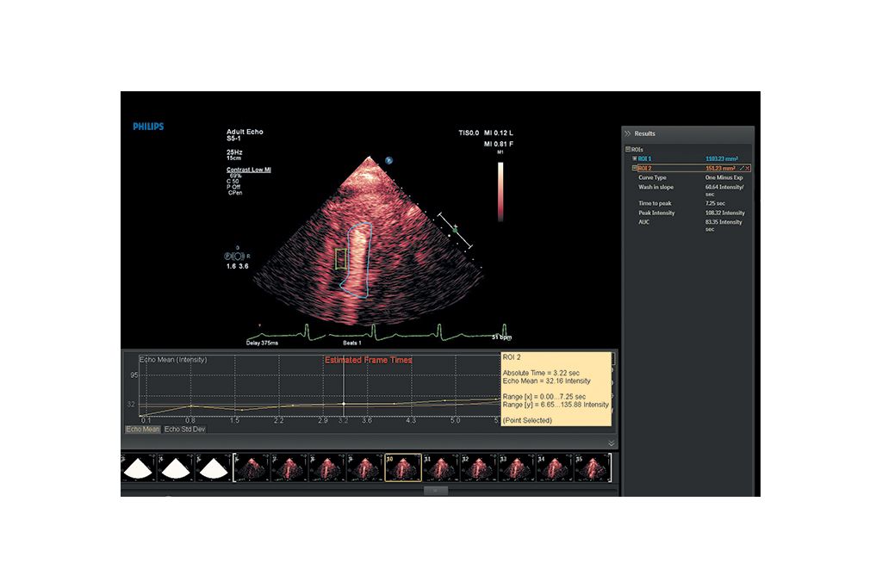The image size is (882, 588).
Task: Open frame thumbnail 13
Action: [x=517, y=467]
